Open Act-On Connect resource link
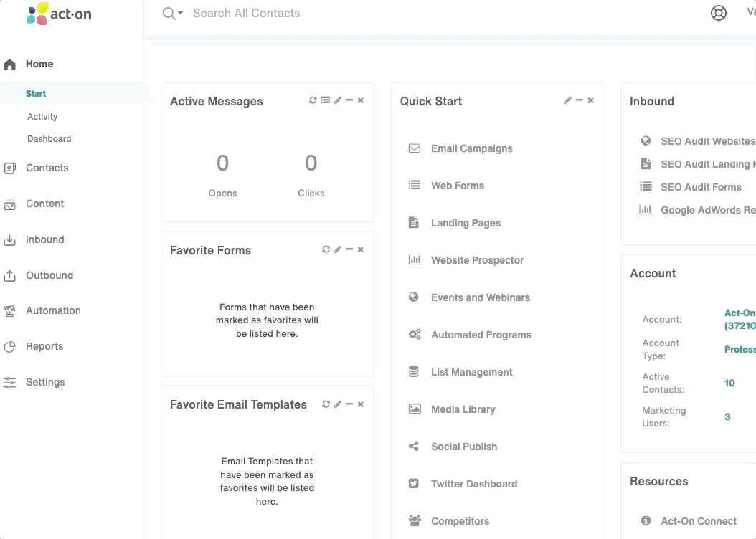The image size is (756, 539). coord(699,521)
